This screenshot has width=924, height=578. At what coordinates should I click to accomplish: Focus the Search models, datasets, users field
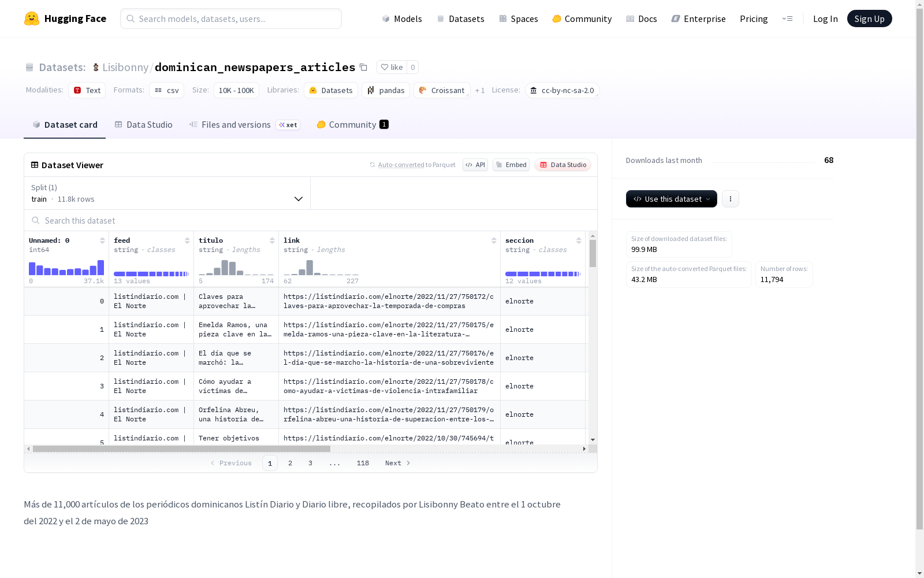(231, 18)
